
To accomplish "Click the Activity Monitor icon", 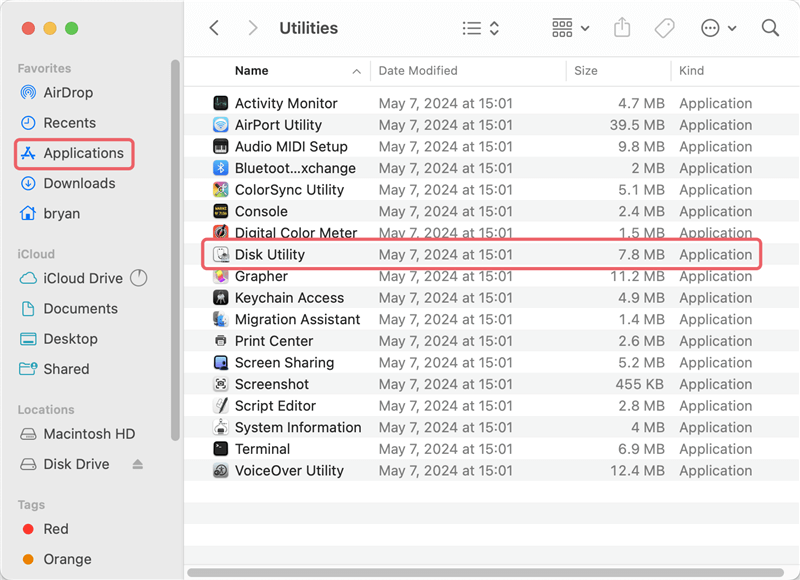I will point(222,103).
